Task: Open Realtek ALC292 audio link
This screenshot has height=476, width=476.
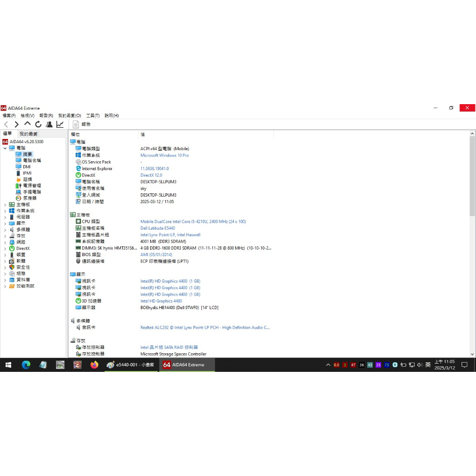Action: click(205, 328)
